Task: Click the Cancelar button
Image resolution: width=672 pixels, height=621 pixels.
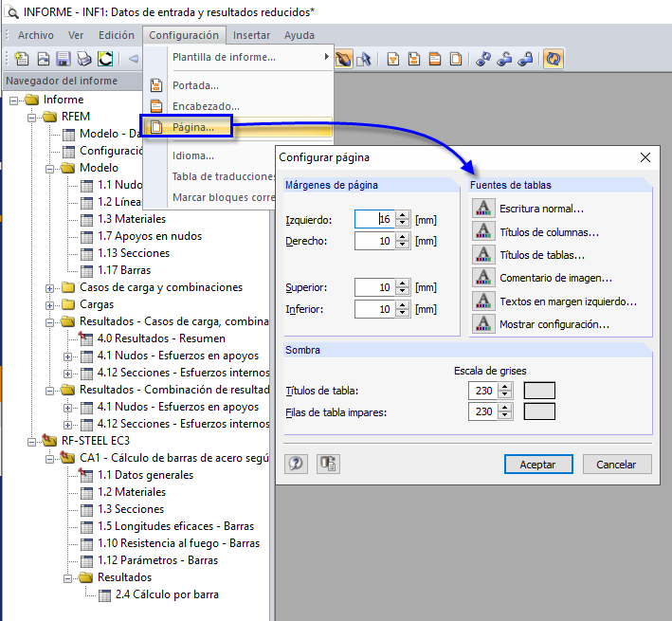Action: (x=617, y=465)
